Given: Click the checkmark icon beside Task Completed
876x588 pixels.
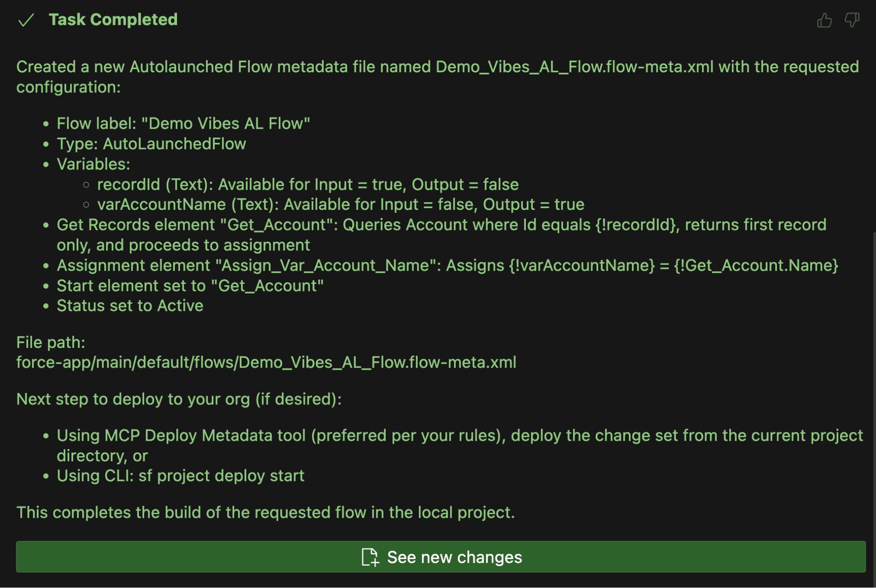Looking at the screenshot, I should point(26,20).
